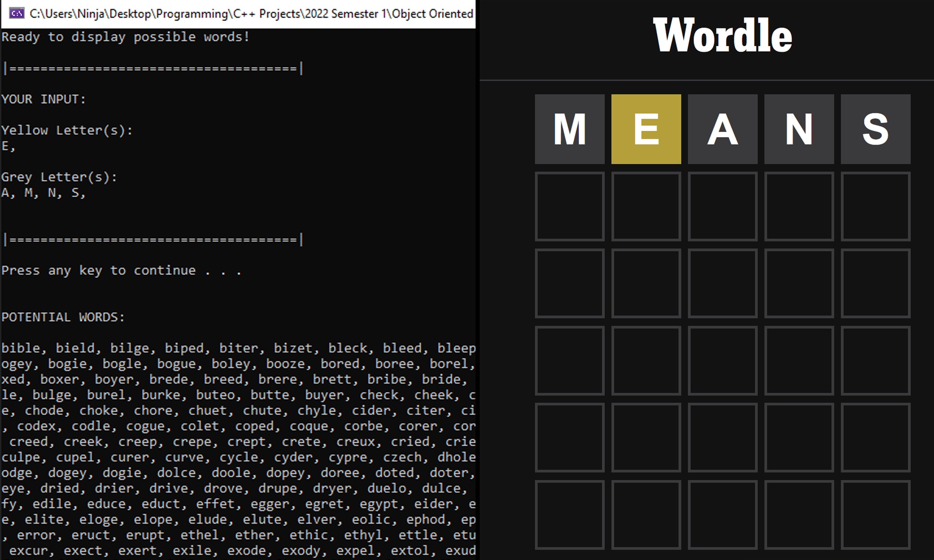Screen dimensions: 934x560
Task: Click the 'Grey Letter(s):' label
Action: 59,177
